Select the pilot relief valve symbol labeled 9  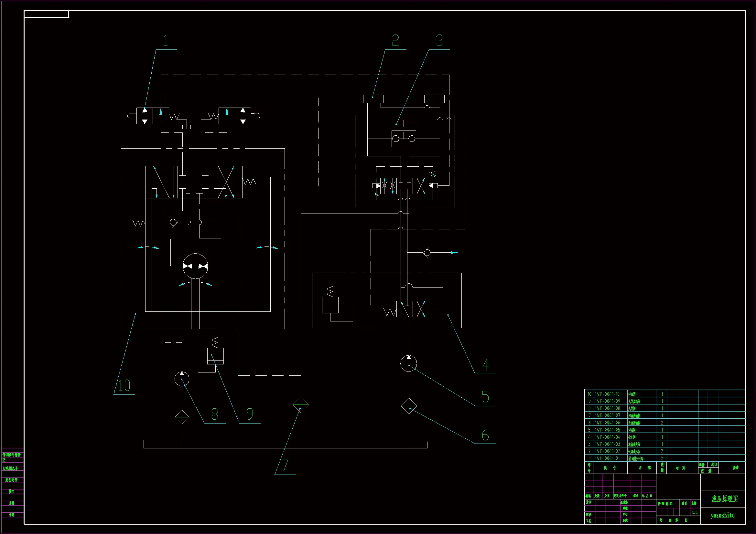click(x=215, y=356)
